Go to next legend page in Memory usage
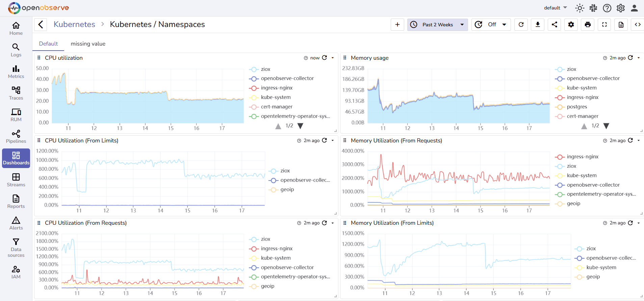 click(606, 126)
